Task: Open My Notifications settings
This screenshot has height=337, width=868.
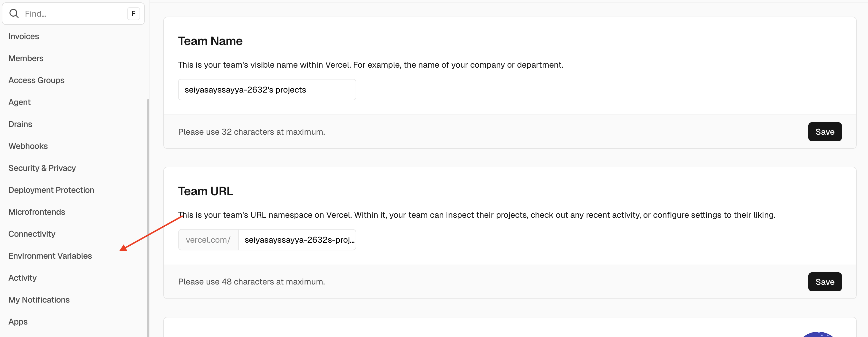Action: 39,300
